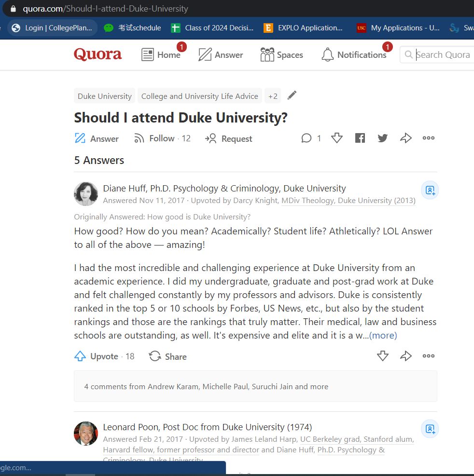474x476 pixels.
Task: Click the Quora logo
Action: 98,54
